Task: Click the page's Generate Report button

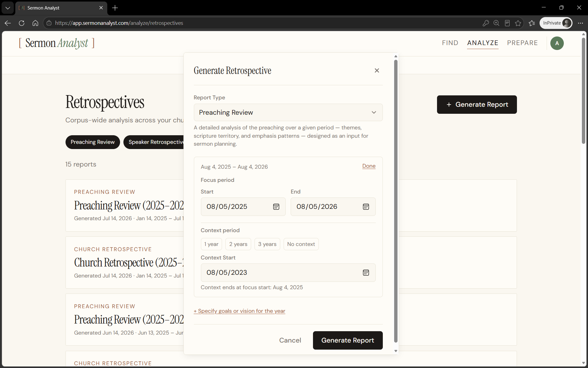Action: tap(477, 105)
